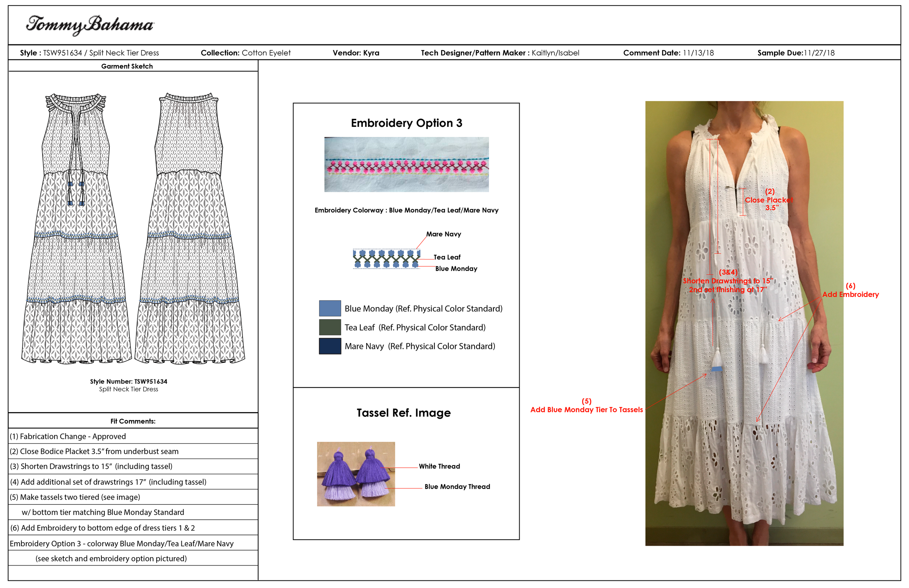Click the blue embroidery pattern diagram

pyautogui.click(x=386, y=259)
